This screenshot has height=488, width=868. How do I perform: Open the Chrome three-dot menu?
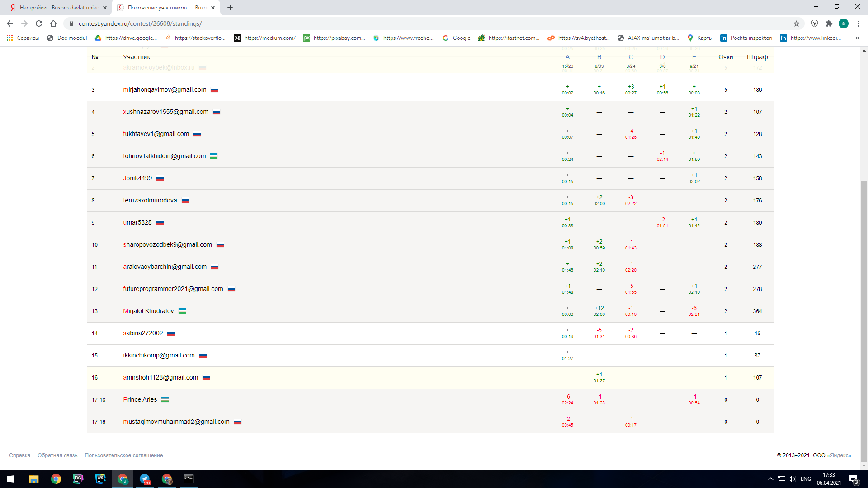pos(858,23)
